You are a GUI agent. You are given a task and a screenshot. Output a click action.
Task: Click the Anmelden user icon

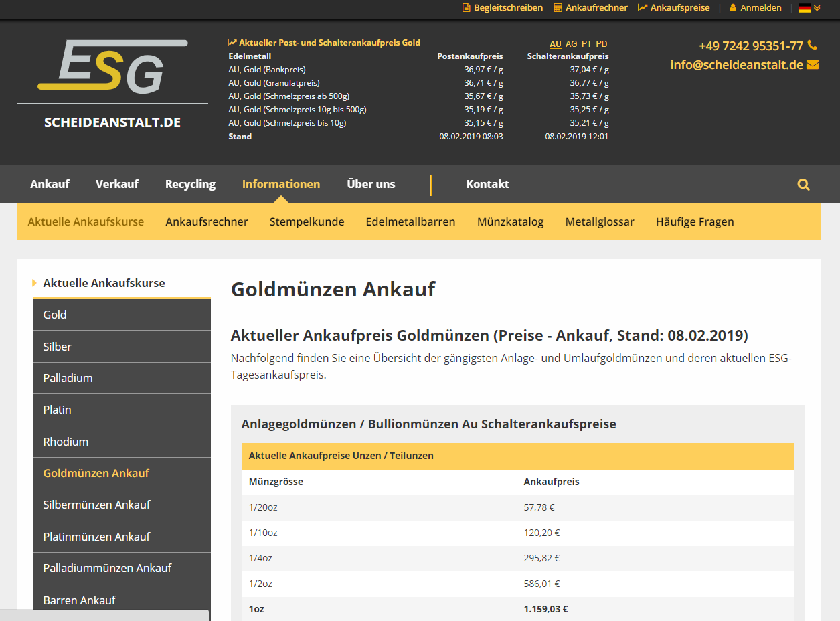(733, 8)
